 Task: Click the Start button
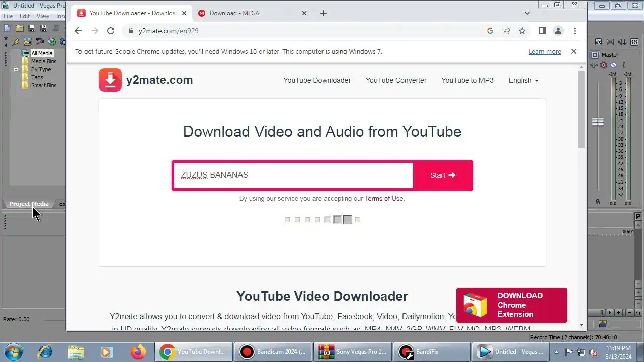(x=443, y=175)
